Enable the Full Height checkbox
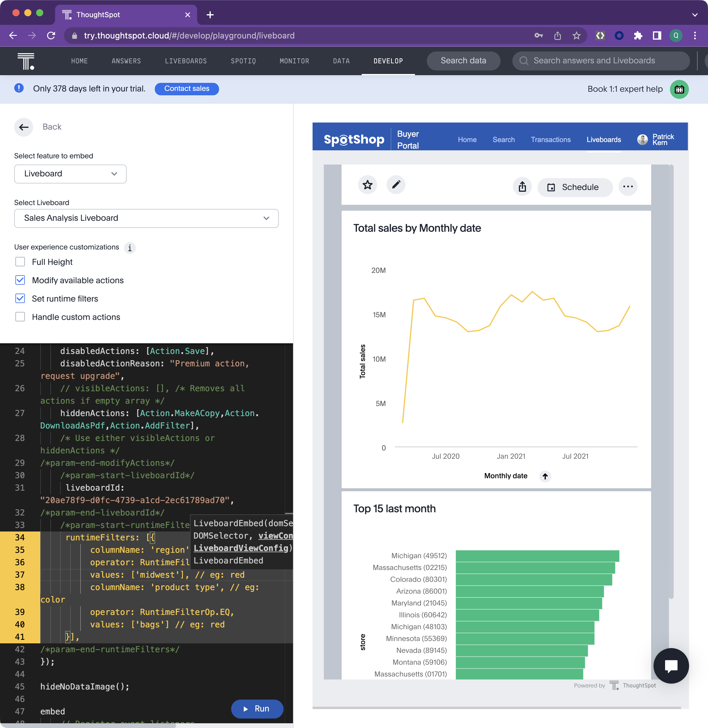Viewport: 708px width, 728px height. (20, 262)
